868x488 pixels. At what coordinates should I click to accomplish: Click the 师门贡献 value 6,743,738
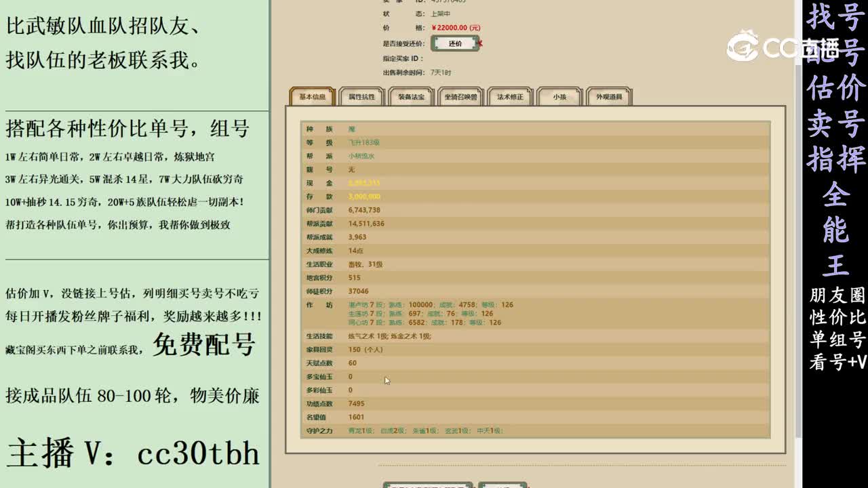pyautogui.click(x=364, y=210)
